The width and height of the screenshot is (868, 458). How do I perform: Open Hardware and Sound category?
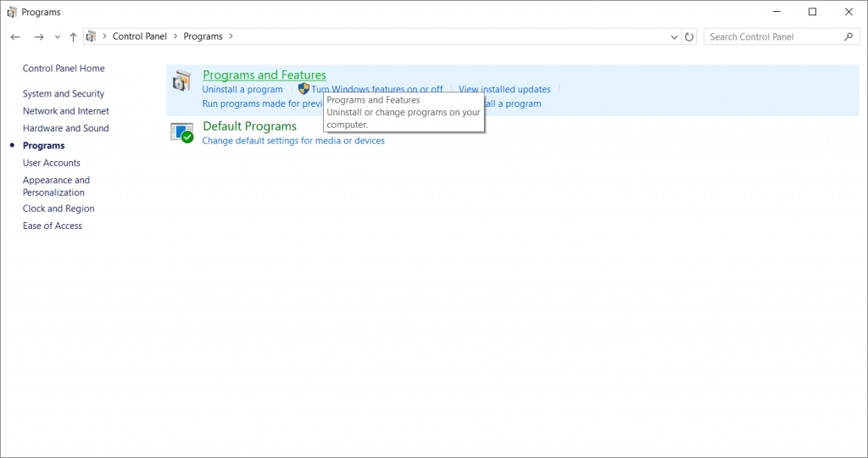point(66,128)
